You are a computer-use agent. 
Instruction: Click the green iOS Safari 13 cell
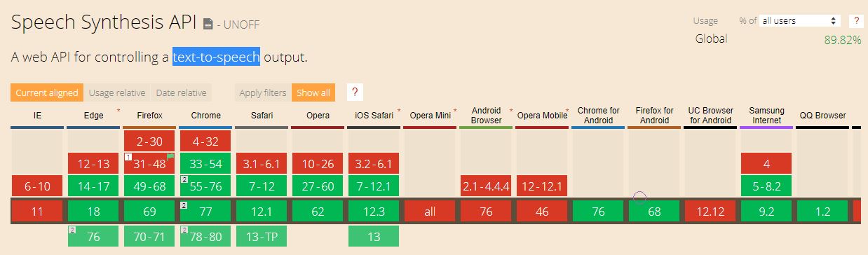[374, 236]
